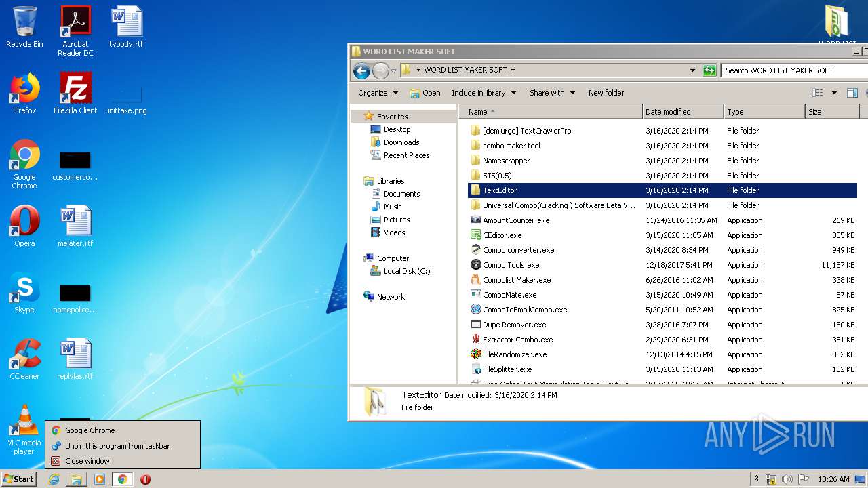This screenshot has width=868, height=488.
Task: Select the Extractor Combo.exe icon
Action: coord(476,340)
